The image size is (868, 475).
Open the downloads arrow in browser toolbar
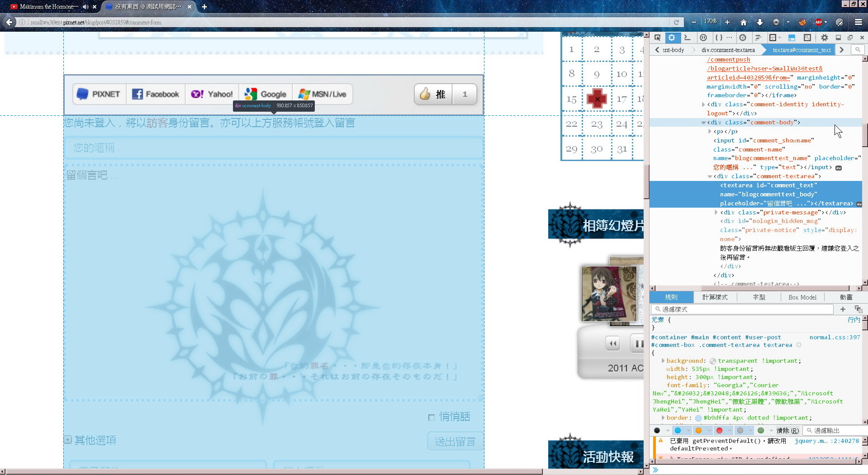(x=760, y=22)
